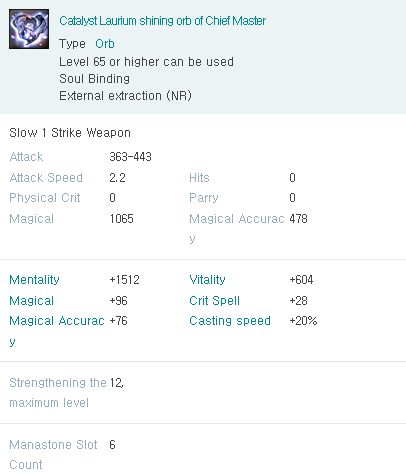Screen dimensions: 406x474
Task: Click the gray Magical Accuracy value 478
Action: [298, 219]
